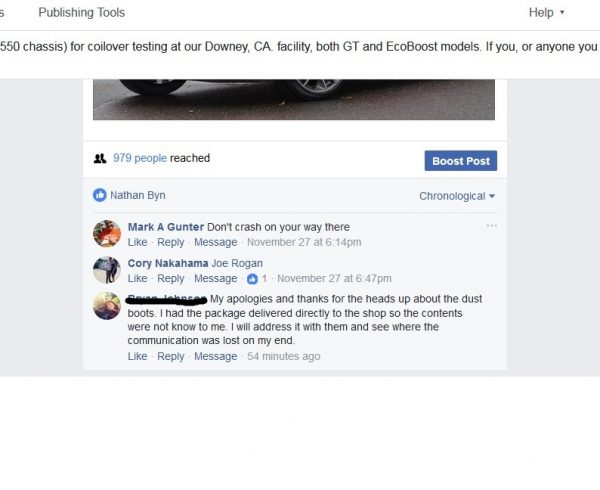Image resolution: width=600 pixels, height=490 pixels.
Task: Open Mark A Gunter's profile picture
Action: coord(107,234)
